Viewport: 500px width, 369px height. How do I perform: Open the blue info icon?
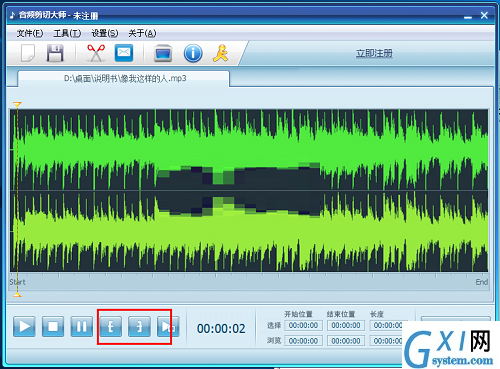pyautogui.click(x=193, y=53)
